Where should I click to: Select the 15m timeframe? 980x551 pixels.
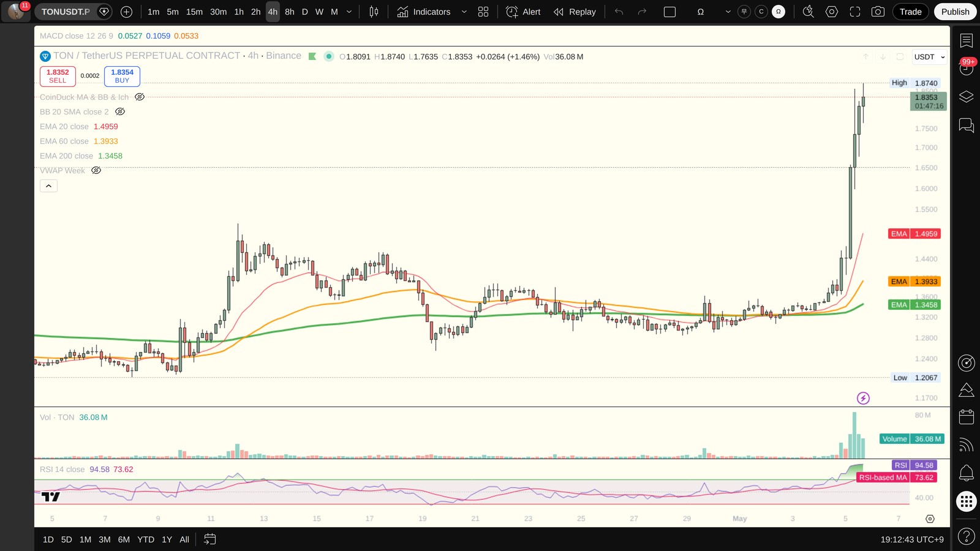tap(194, 12)
